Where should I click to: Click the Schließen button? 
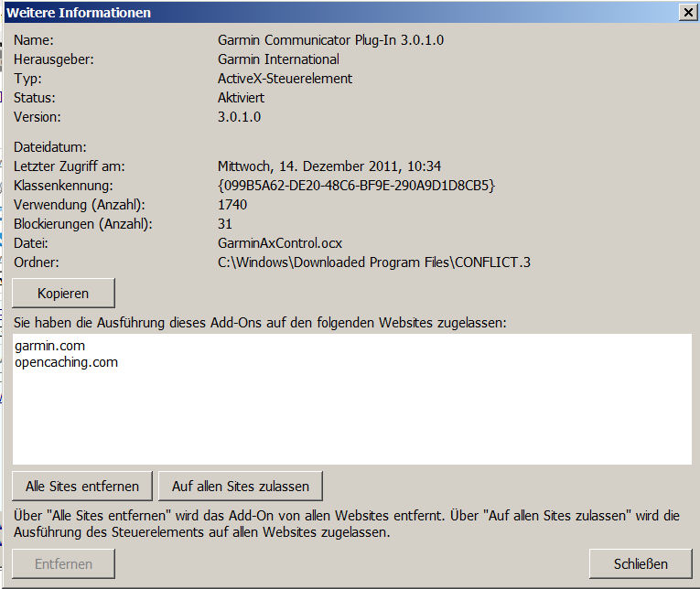pos(641,564)
